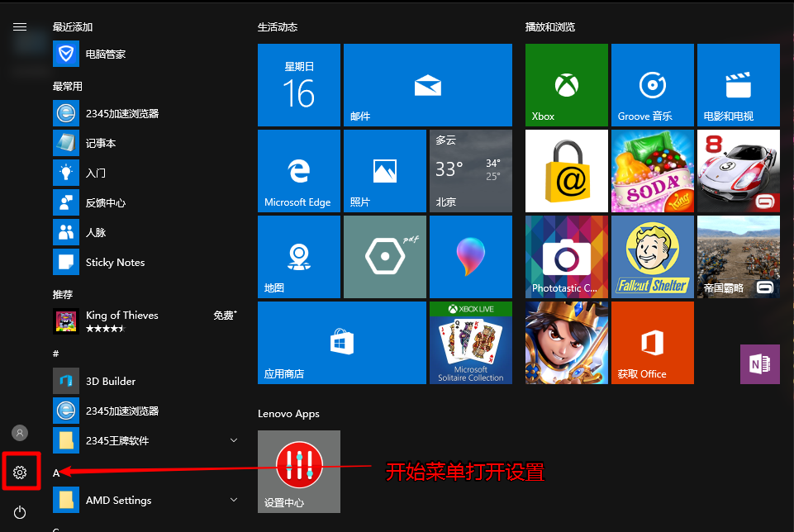Launch the Paint 3D balloon tile
This screenshot has width=794, height=532.
[471, 257]
